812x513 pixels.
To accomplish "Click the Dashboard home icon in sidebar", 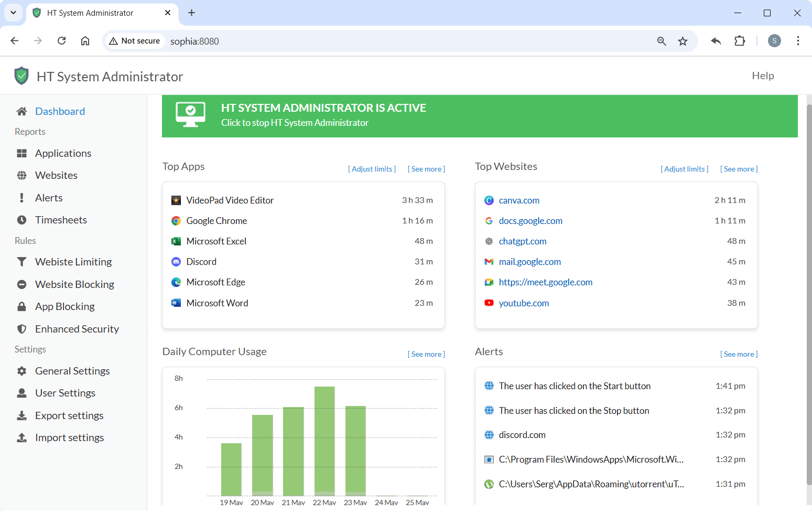I will coord(21,111).
